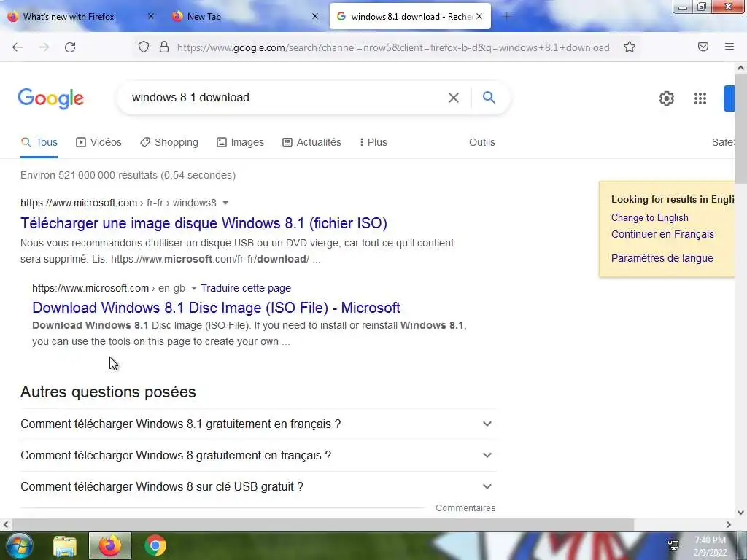Open the dropdown arrow beside en-gb
This screenshot has height=560, width=747.
(x=193, y=289)
